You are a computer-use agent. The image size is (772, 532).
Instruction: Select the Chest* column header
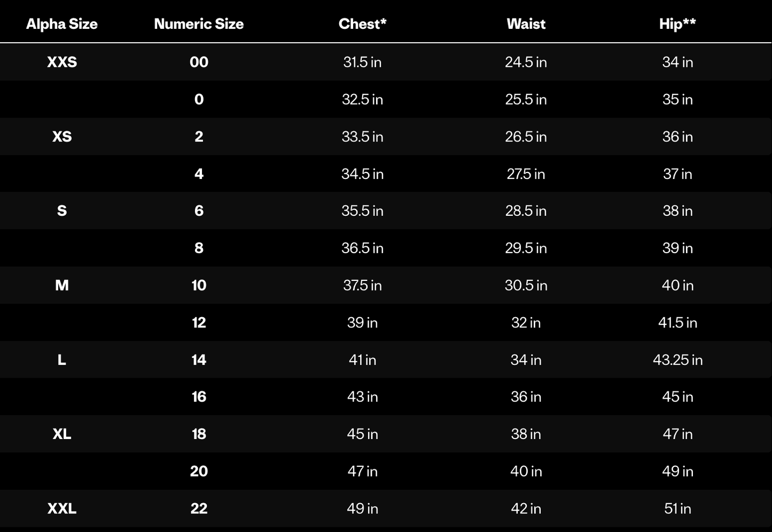(362, 24)
